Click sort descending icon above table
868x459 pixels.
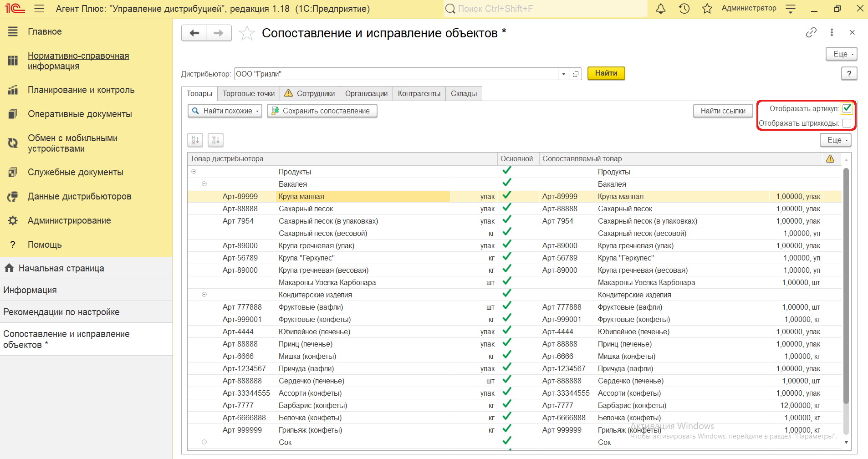tap(216, 140)
